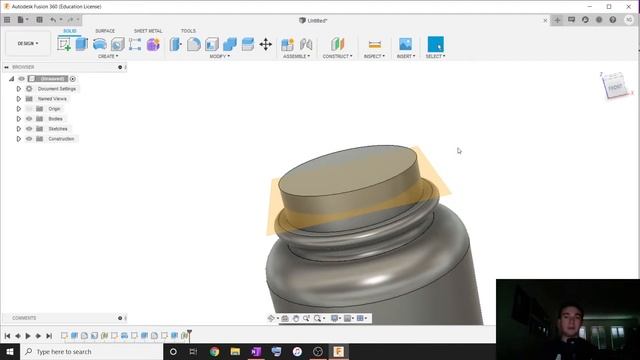Switch to the SURFACE tab
Image resolution: width=640 pixels, height=360 pixels.
click(105, 31)
